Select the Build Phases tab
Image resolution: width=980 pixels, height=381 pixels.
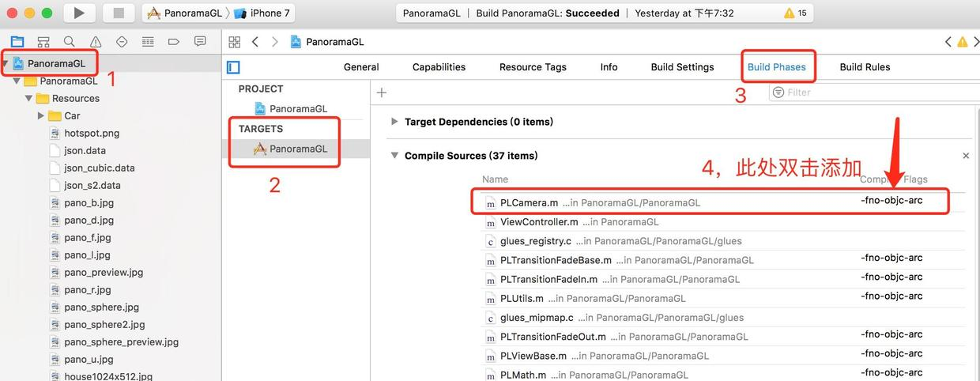pos(777,67)
